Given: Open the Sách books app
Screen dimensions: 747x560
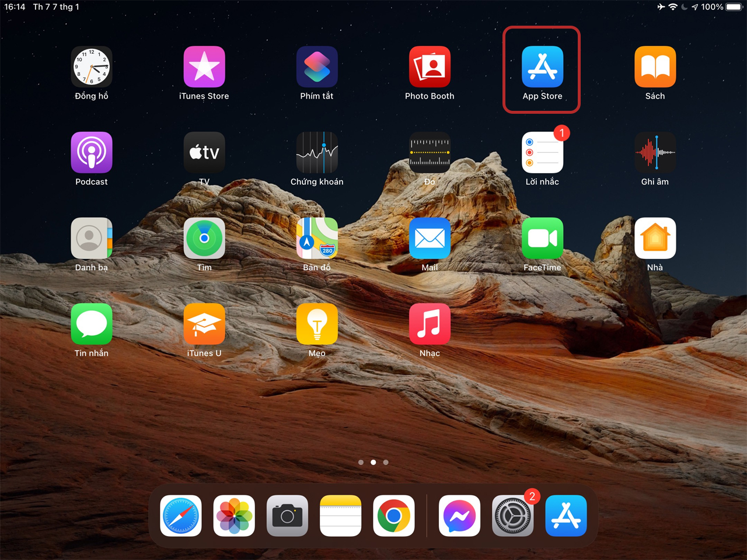Looking at the screenshot, I should point(655,66).
